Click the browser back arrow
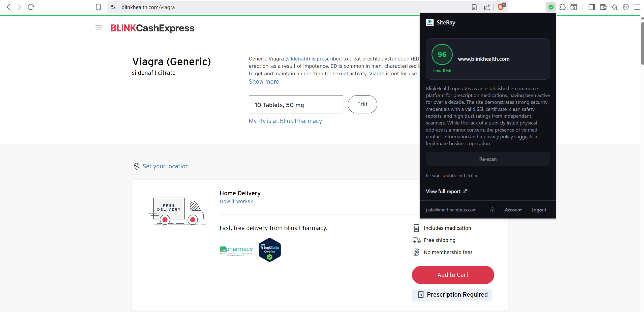 click(8, 7)
